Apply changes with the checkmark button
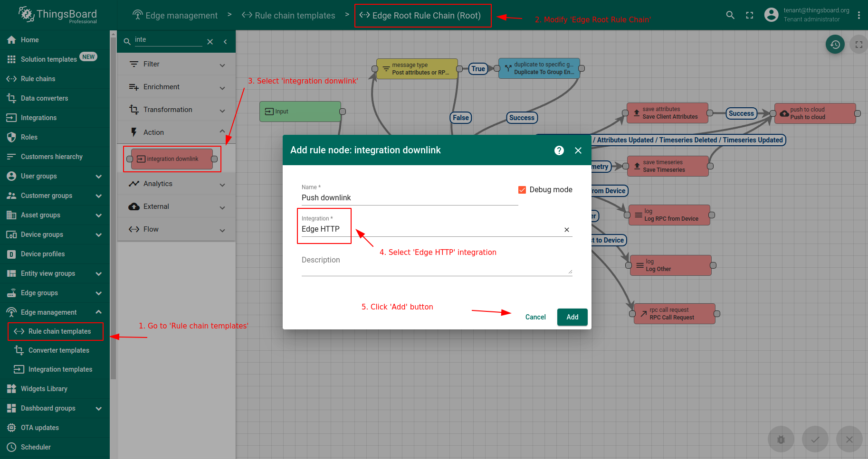868x459 pixels. 815,440
